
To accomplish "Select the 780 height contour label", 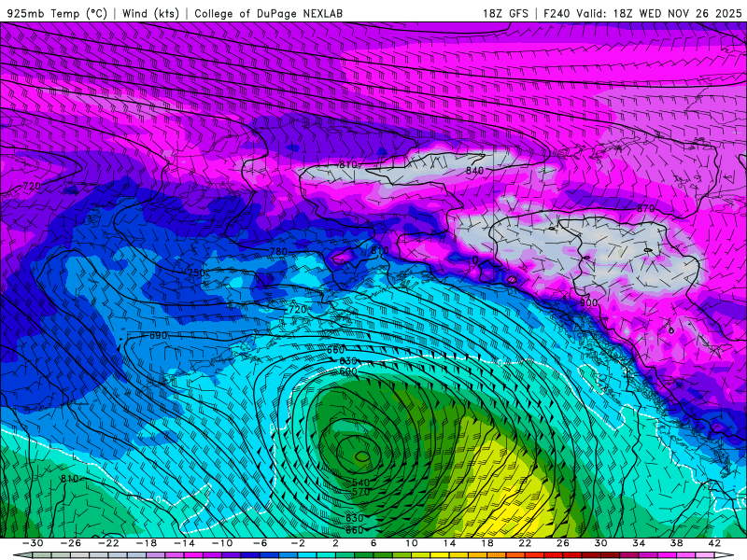I will click(x=278, y=251).
